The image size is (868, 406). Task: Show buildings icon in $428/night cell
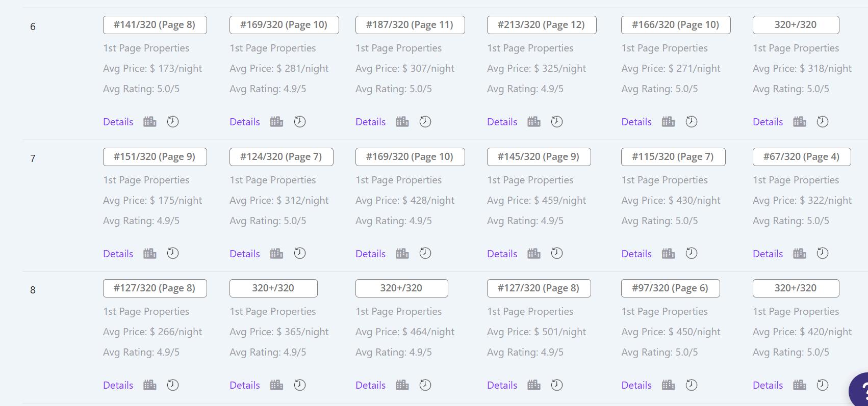pyautogui.click(x=402, y=254)
